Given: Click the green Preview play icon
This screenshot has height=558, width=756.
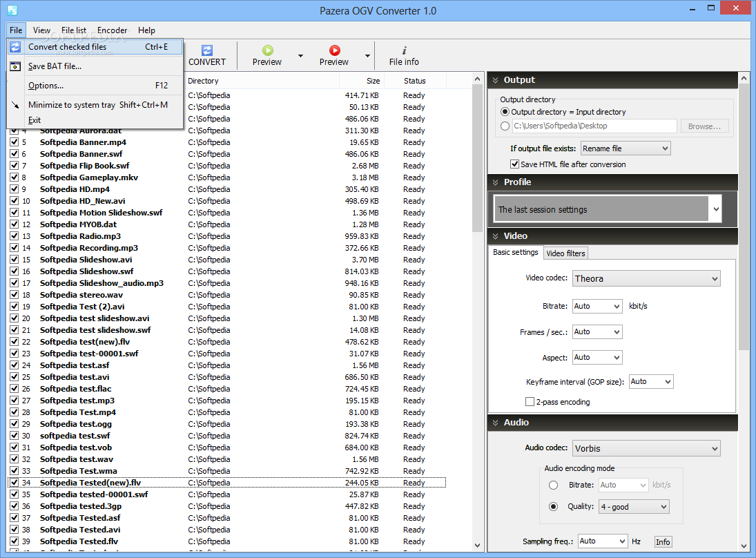Looking at the screenshot, I should pyautogui.click(x=268, y=50).
